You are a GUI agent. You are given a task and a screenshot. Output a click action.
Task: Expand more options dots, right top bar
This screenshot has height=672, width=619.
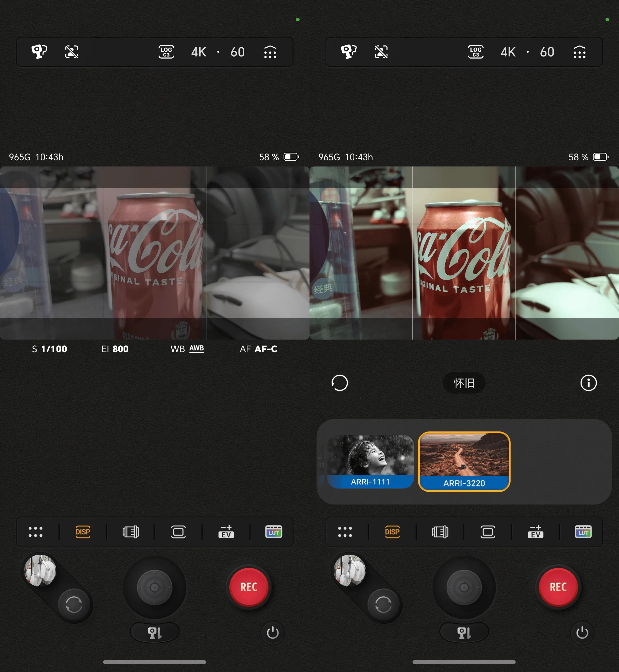(x=580, y=52)
